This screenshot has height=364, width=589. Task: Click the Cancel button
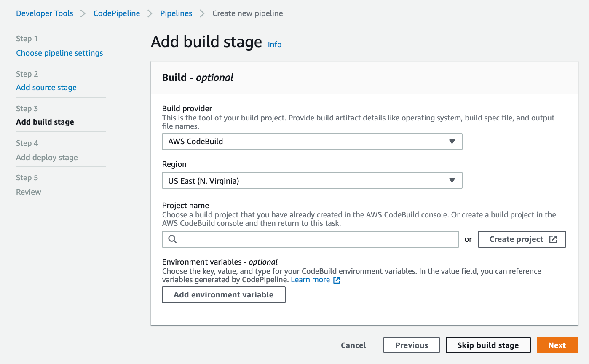coord(353,345)
